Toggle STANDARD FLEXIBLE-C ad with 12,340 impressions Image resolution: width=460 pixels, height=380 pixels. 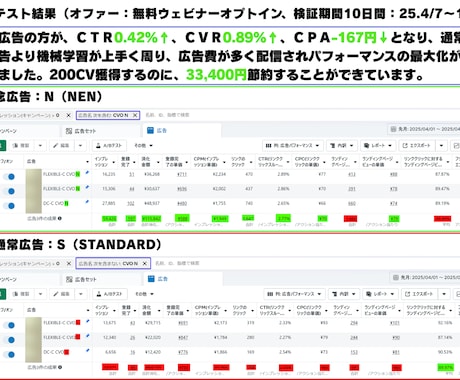pos(9,340)
